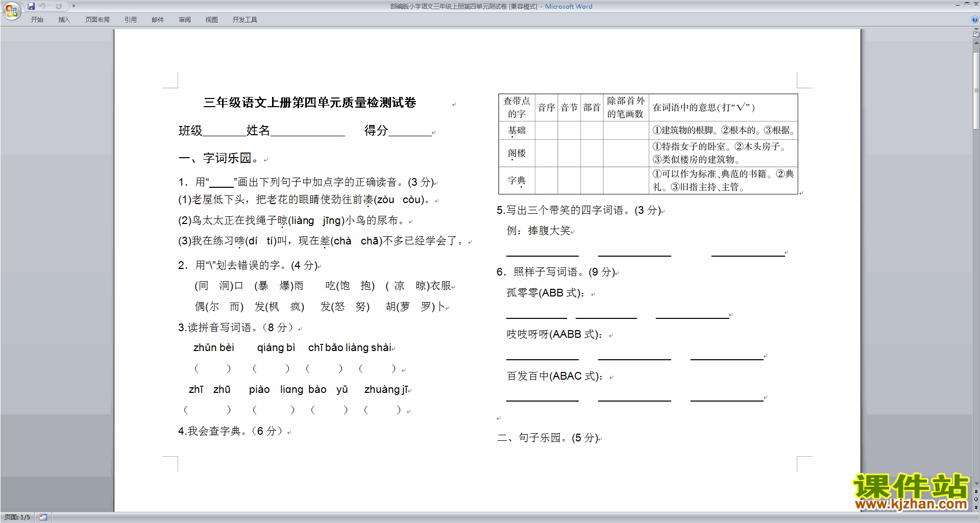The height and width of the screenshot is (523, 980).
Task: Open the 邮件 ribbon tab
Action: pyautogui.click(x=158, y=20)
